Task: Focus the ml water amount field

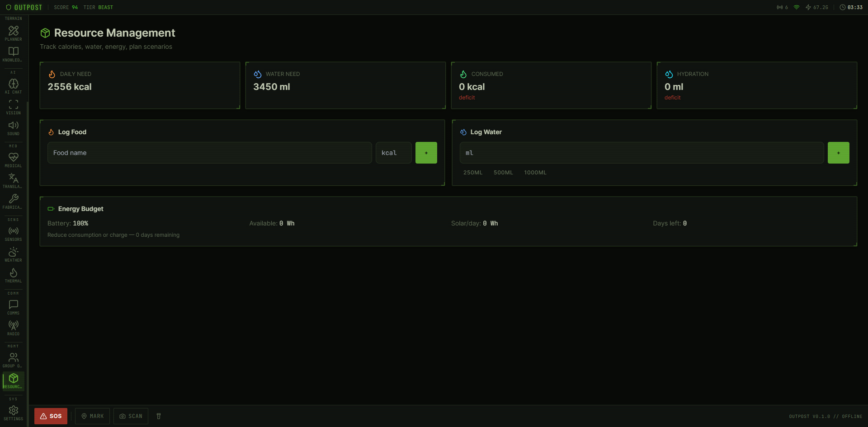Action: (642, 153)
